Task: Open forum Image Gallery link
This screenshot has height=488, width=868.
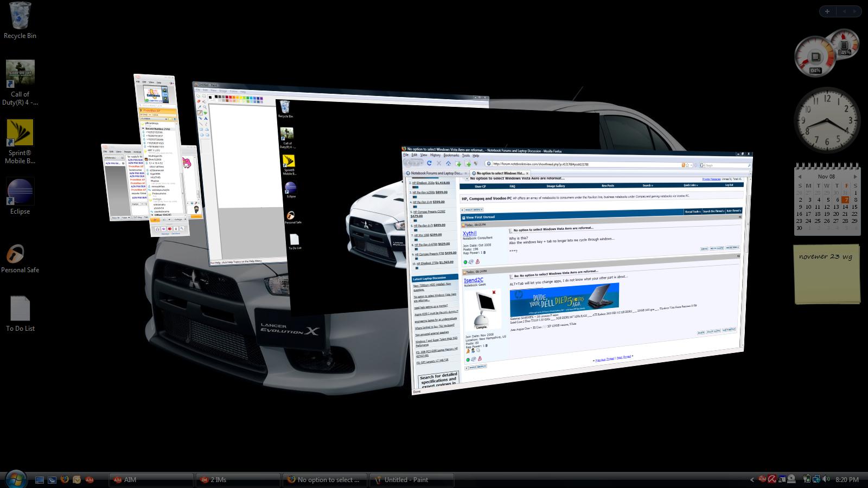Action: click(x=556, y=186)
